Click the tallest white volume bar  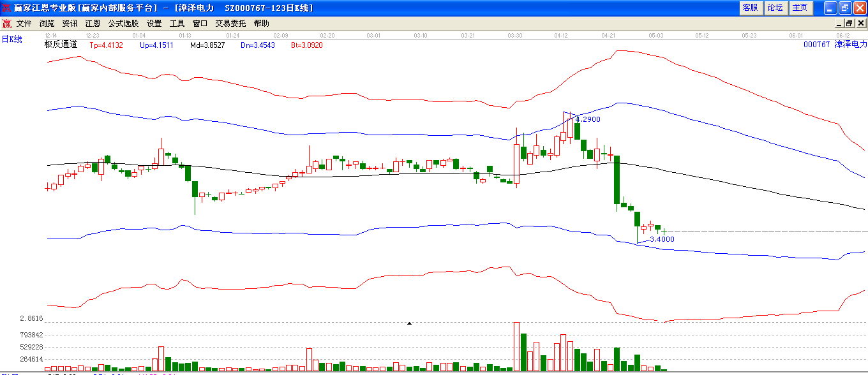(516, 347)
